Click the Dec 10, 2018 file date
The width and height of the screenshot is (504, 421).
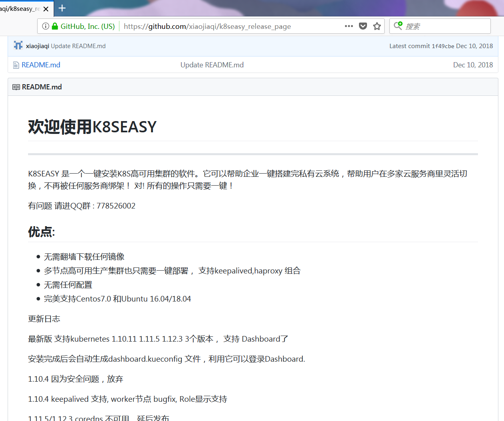(x=473, y=65)
